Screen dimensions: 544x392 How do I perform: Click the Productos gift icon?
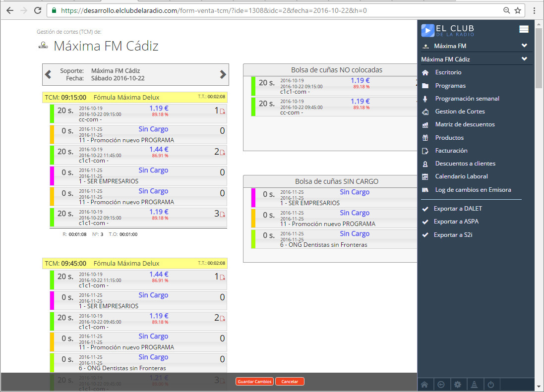click(x=425, y=138)
